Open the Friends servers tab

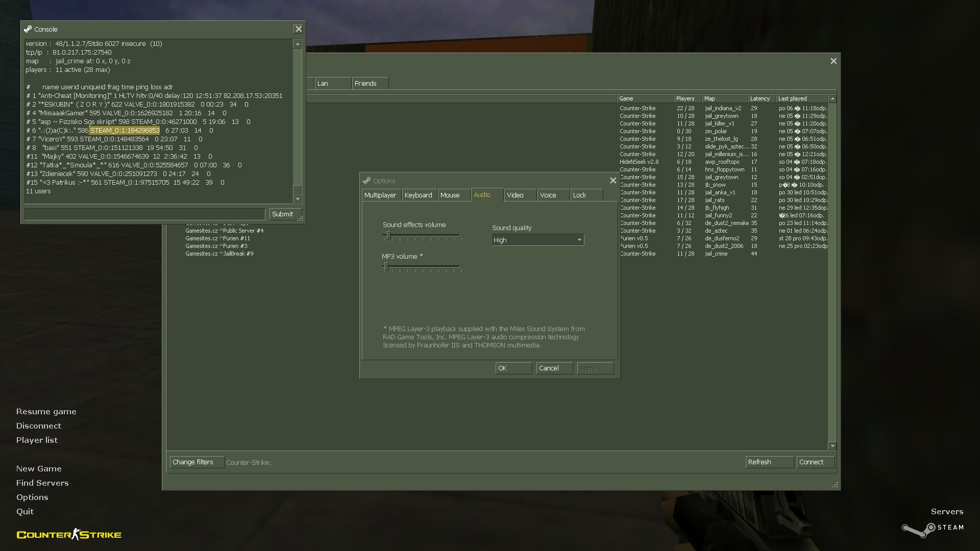(x=369, y=83)
